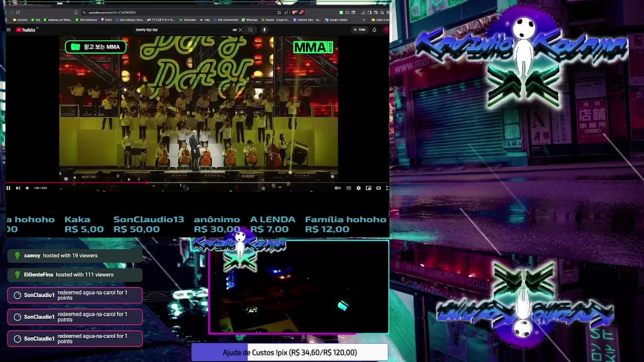Click the webcam preview with magenta border

tap(298, 287)
